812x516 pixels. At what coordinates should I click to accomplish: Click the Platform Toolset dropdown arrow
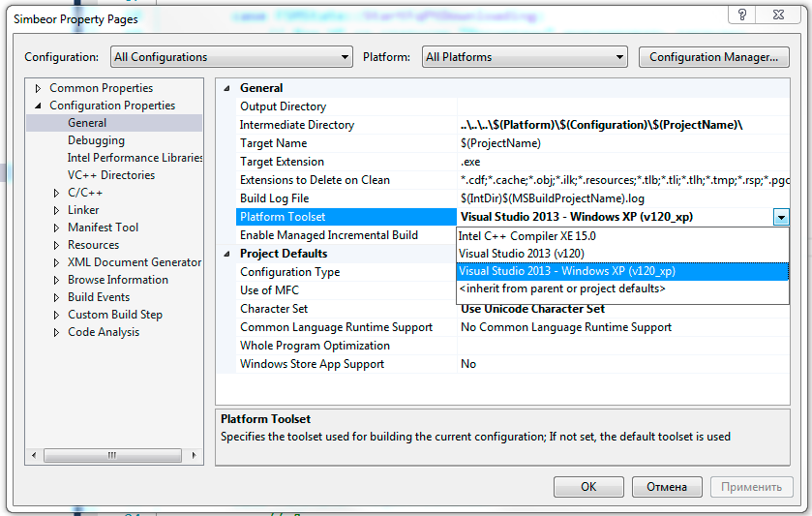point(780,218)
